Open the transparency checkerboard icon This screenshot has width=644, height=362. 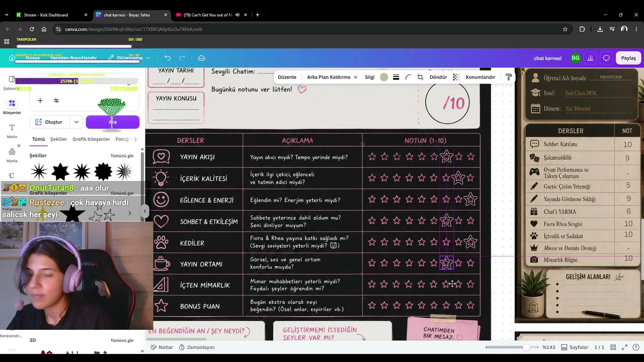point(456,77)
